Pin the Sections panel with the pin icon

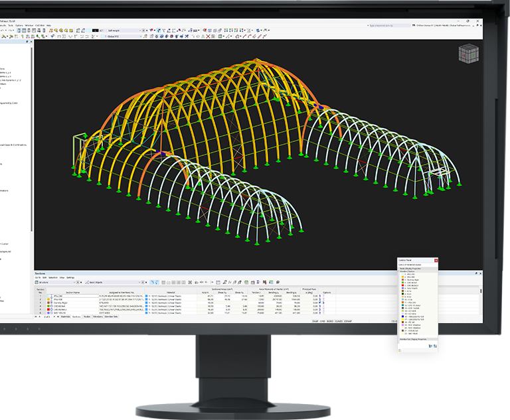476,273
